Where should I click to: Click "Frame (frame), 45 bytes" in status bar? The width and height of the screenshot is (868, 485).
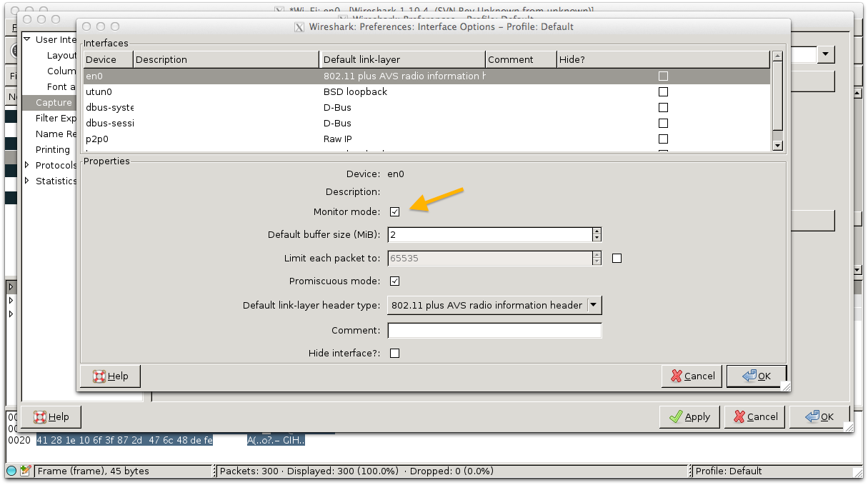tap(93, 471)
